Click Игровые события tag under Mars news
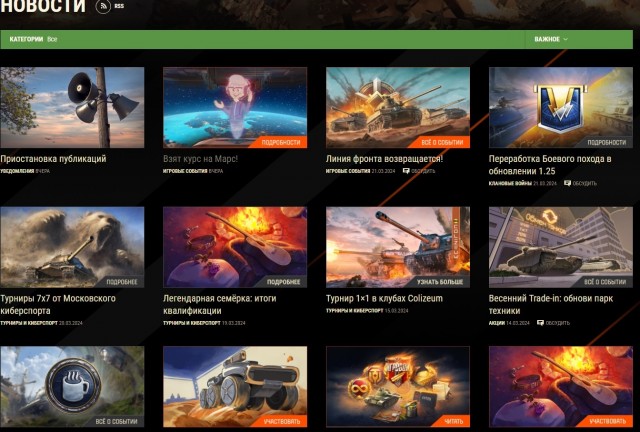640x432 pixels. point(185,171)
